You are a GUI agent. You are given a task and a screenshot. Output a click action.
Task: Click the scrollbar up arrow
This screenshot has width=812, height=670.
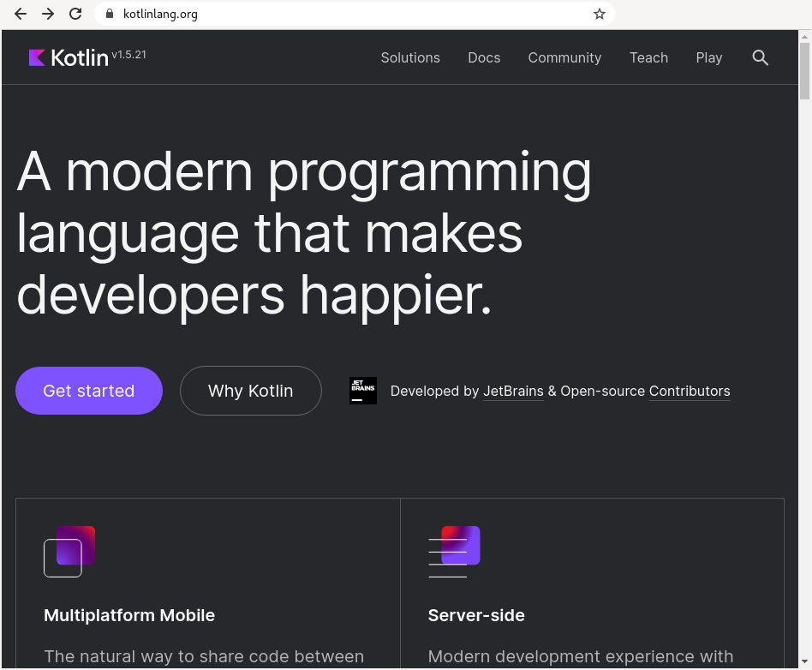coord(804,36)
